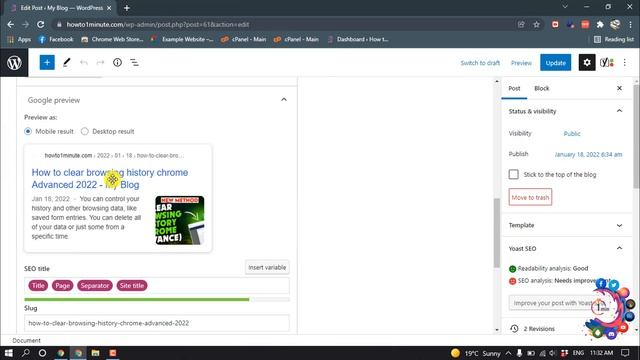
Task: Select the Edit Post browser tab
Action: pyautogui.click(x=61, y=8)
